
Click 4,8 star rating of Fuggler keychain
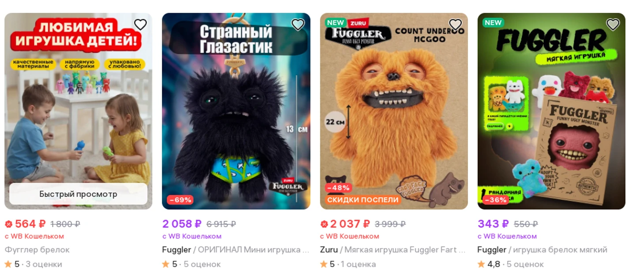pos(511,264)
